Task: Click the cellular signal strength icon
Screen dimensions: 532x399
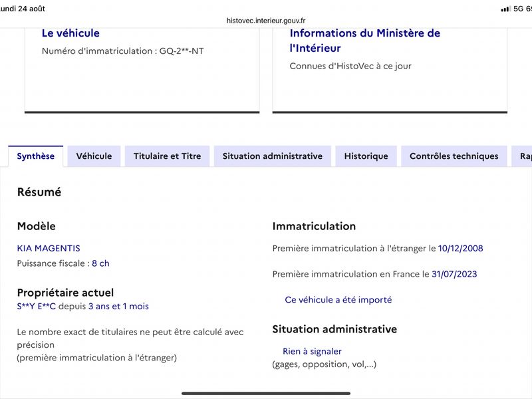Action: (505, 9)
